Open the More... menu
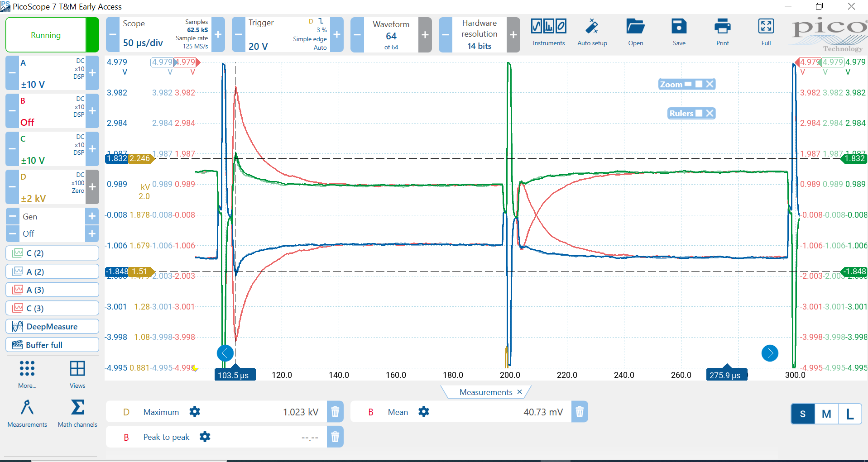This screenshot has height=462, width=868. coord(27,374)
